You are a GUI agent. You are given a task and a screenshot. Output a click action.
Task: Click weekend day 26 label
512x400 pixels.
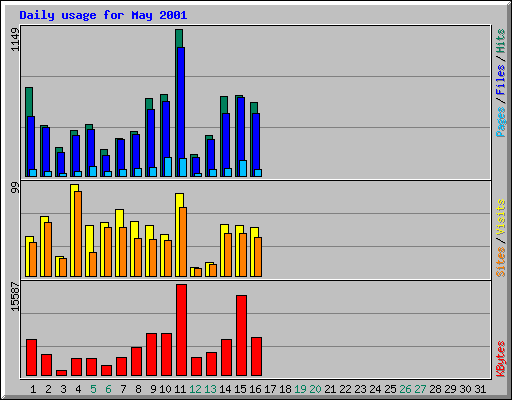[x=405, y=389]
